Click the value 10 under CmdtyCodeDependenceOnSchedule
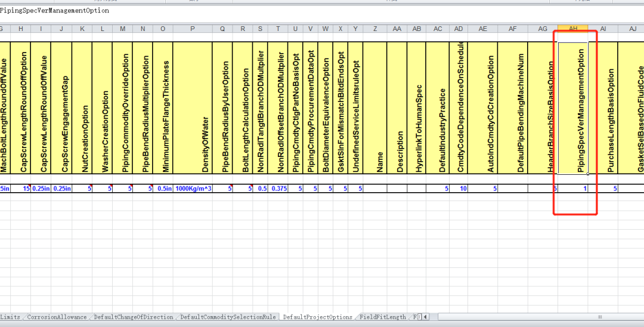Image resolution: width=644 pixels, height=327 pixels. tap(459, 189)
